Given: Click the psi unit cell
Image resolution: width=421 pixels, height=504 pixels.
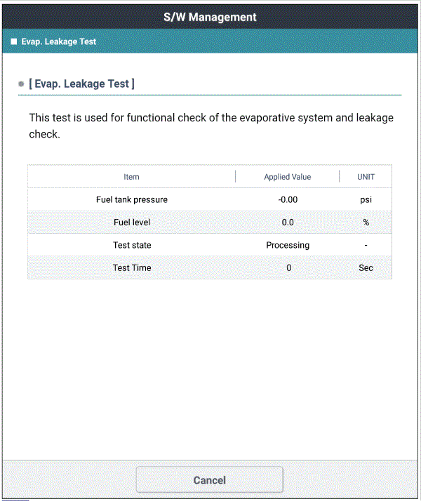Looking at the screenshot, I should click(366, 200).
